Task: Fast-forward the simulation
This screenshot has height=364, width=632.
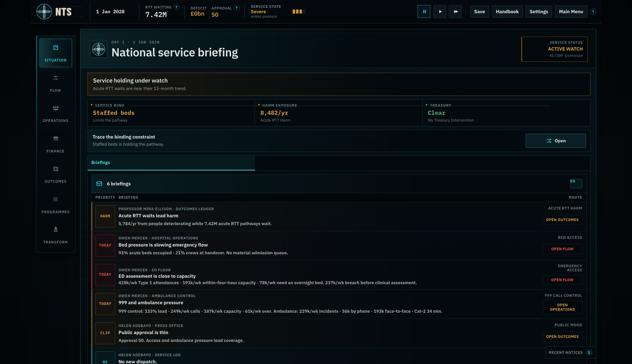Action: pos(455,12)
